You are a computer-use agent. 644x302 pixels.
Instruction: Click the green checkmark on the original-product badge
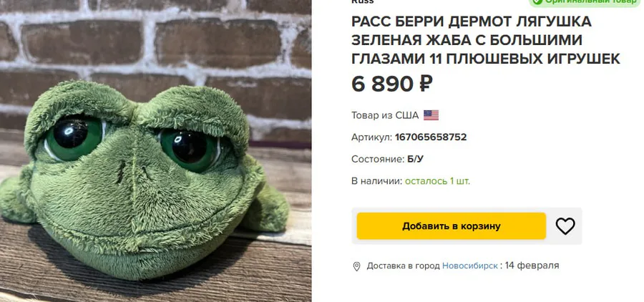click(536, 2)
